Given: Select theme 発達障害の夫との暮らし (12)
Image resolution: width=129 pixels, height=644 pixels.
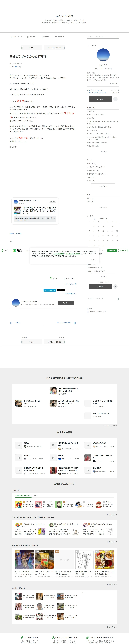Looking at the screenshot, I should tap(97, 174).
